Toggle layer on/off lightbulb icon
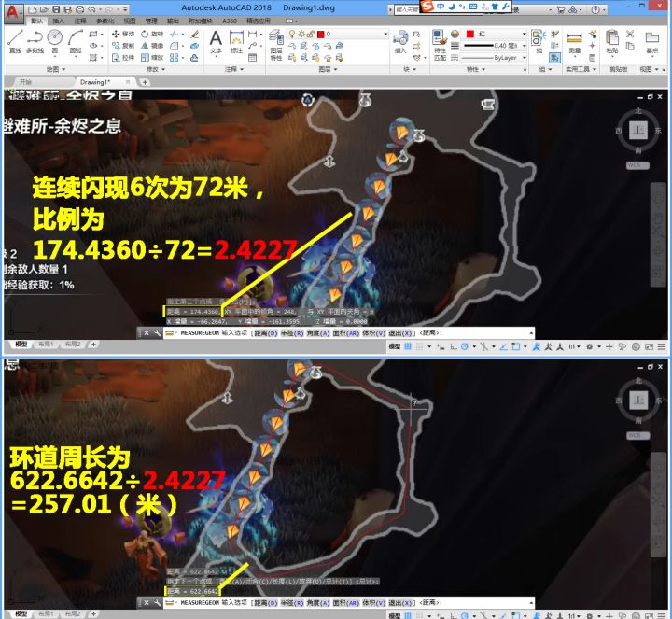This screenshot has height=619, width=672. point(292,34)
